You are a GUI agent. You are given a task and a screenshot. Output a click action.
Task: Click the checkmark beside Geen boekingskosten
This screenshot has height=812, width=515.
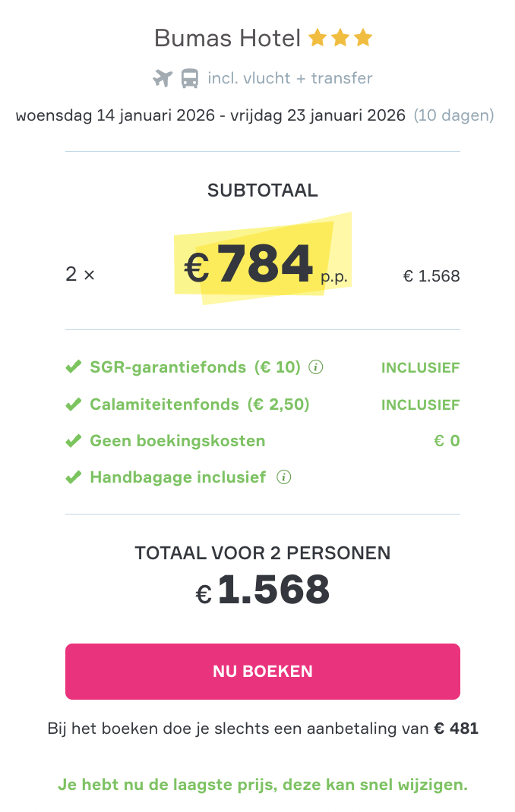pos(74,440)
